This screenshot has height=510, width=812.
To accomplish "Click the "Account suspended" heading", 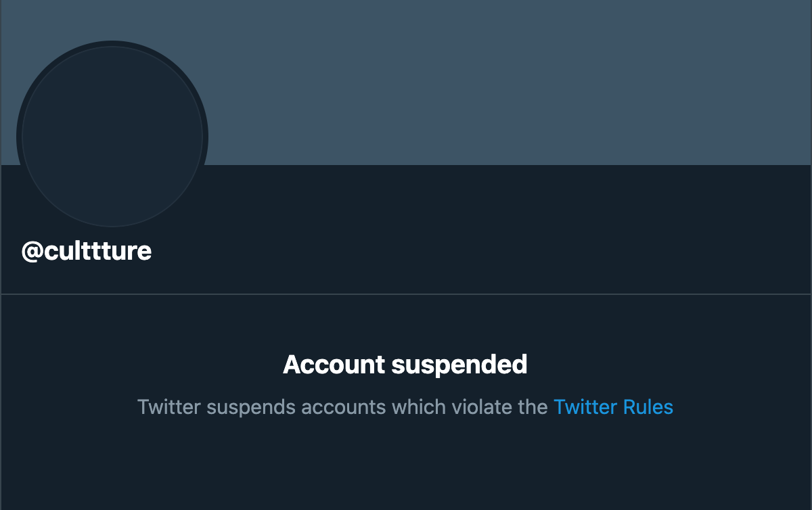I will point(405,365).
